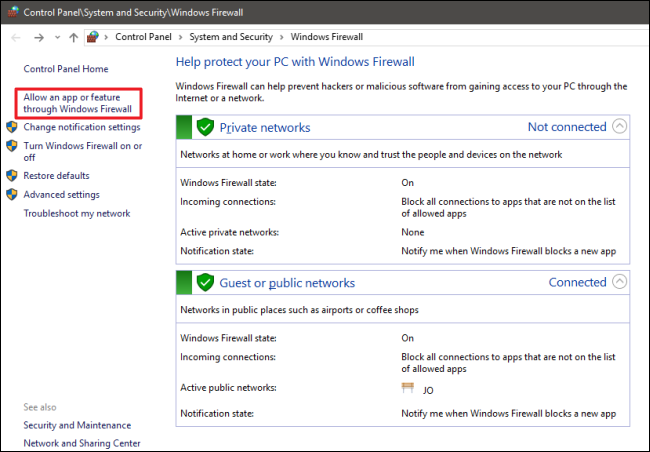Collapse the Private networks section chevron

tap(620, 127)
